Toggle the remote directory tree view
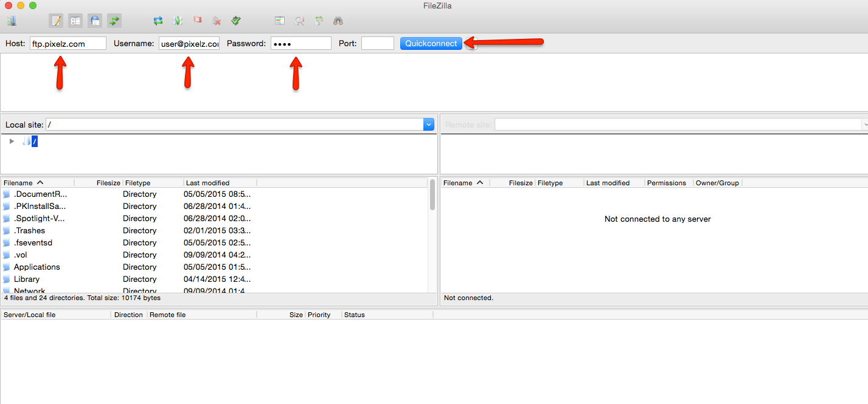This screenshot has height=404, width=868. 95,21
